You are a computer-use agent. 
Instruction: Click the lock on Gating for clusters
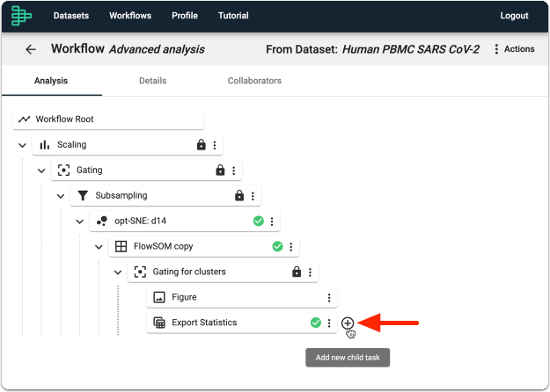297,272
